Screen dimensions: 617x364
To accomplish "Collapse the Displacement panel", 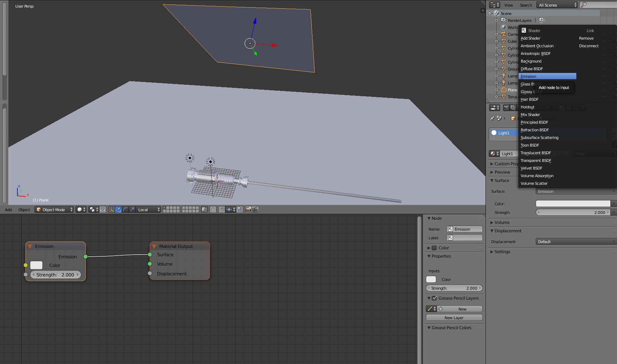I will click(x=492, y=231).
